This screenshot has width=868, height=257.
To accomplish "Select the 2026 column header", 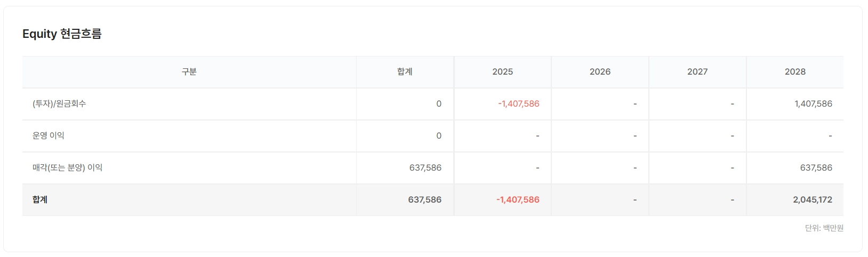I will pyautogui.click(x=600, y=72).
